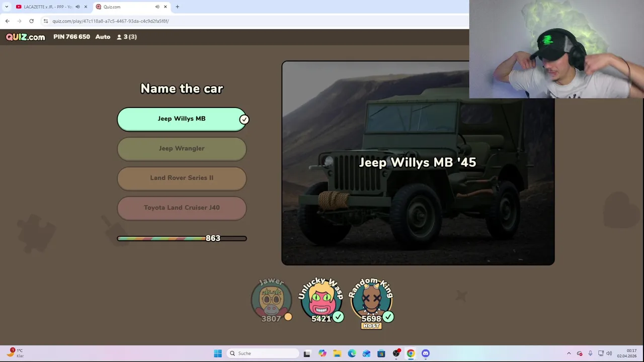644x362 pixels.
Task: Click the PIN 766 650 label
Action: click(71, 37)
